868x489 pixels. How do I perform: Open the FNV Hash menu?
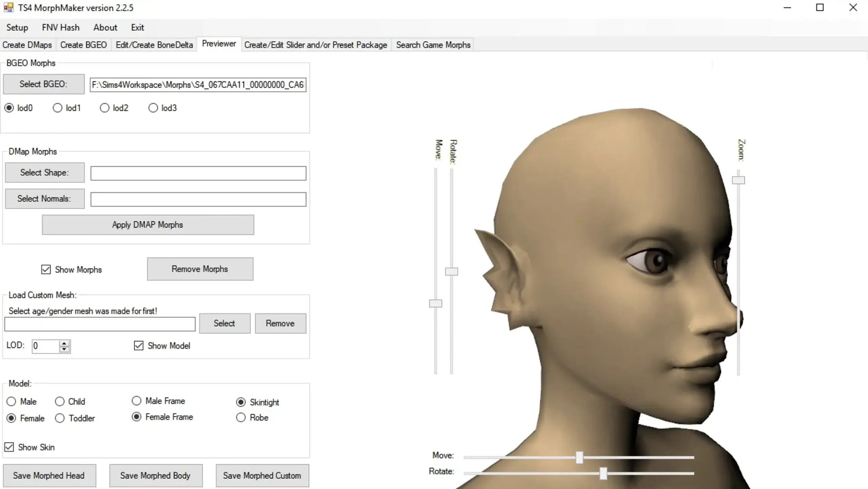pos(61,27)
